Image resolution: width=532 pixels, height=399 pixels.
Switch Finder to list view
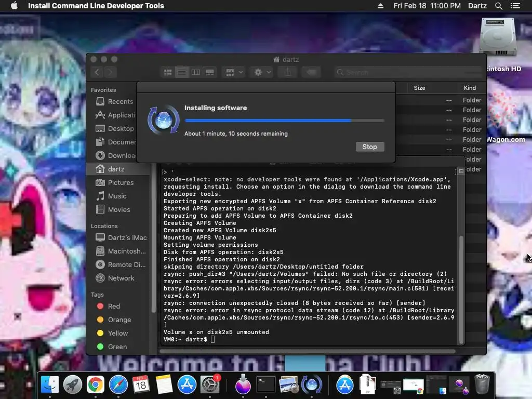point(181,72)
